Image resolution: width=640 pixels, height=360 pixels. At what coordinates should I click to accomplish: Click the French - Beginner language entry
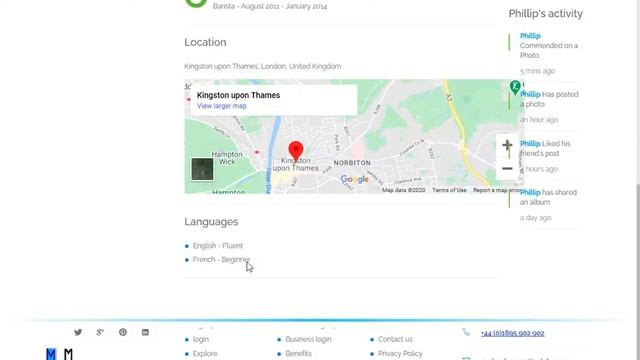pos(221,260)
